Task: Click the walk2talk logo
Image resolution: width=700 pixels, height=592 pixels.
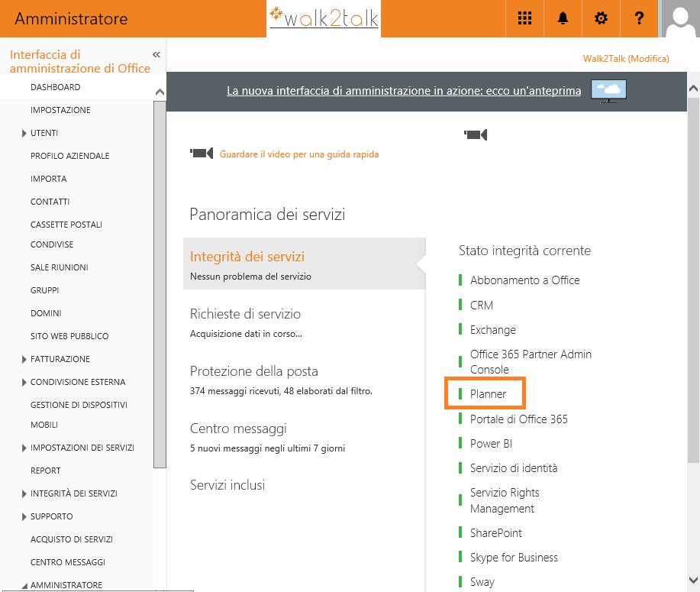Action: pos(324,17)
